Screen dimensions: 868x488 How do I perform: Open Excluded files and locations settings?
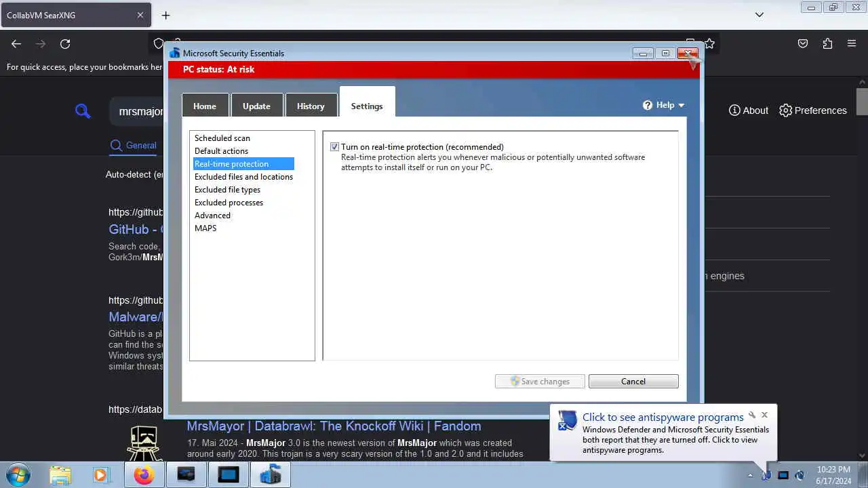[243, 177]
